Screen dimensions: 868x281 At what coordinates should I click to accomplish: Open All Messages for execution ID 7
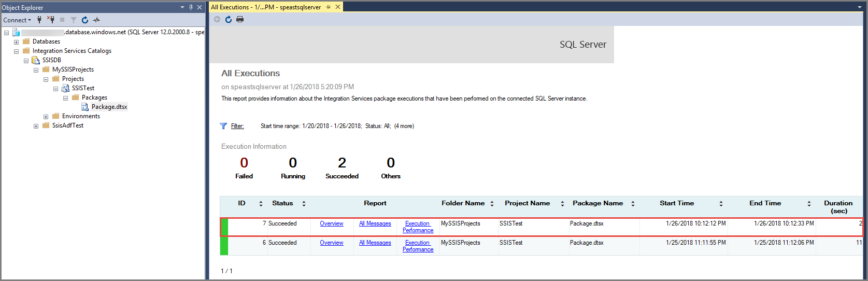pos(375,223)
